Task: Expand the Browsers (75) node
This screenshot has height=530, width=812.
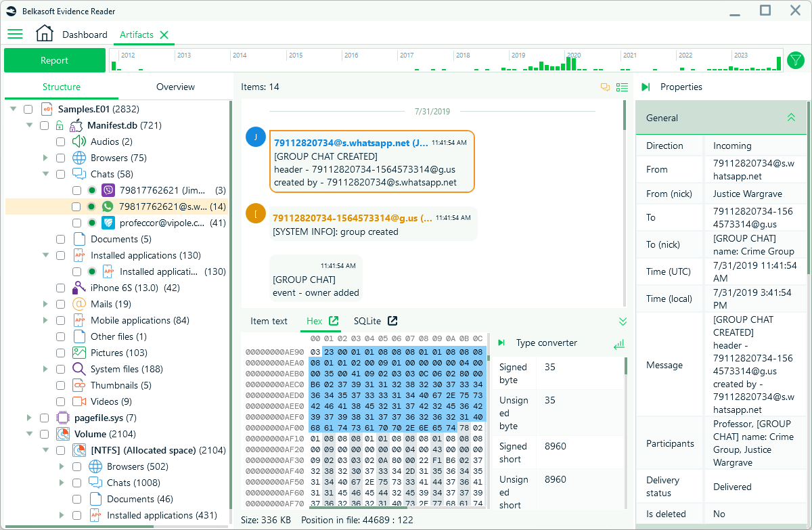Action: pos(45,158)
